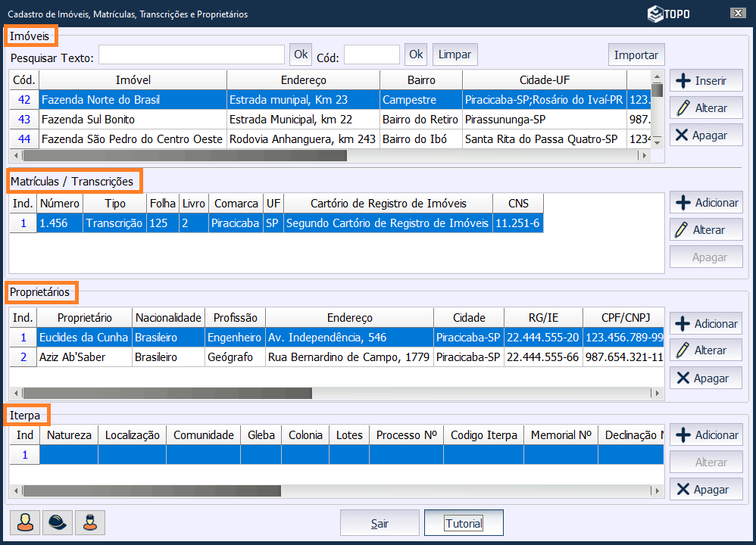
Task: Select the Aziz Ab'Saber owner row
Action: [83, 357]
